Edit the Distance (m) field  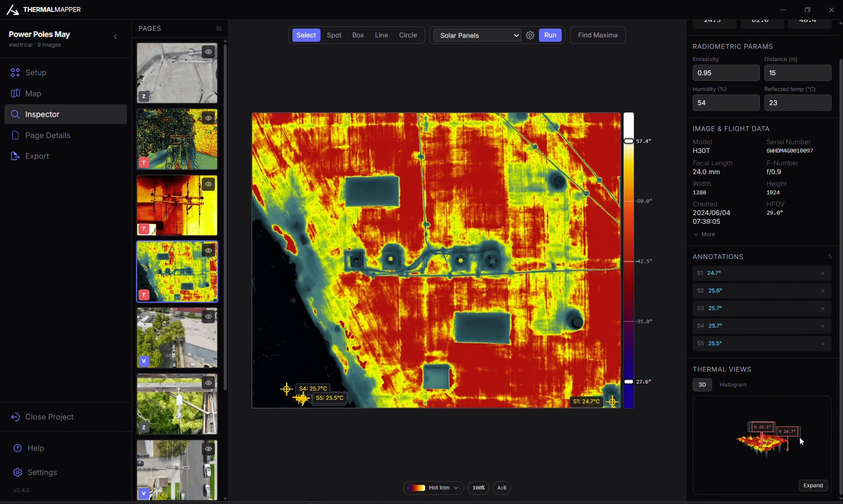[798, 73]
